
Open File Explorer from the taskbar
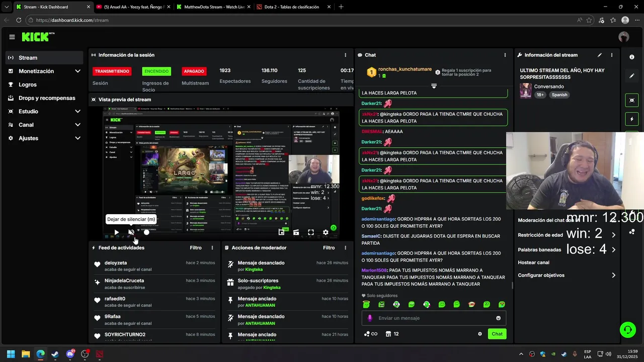point(26,354)
